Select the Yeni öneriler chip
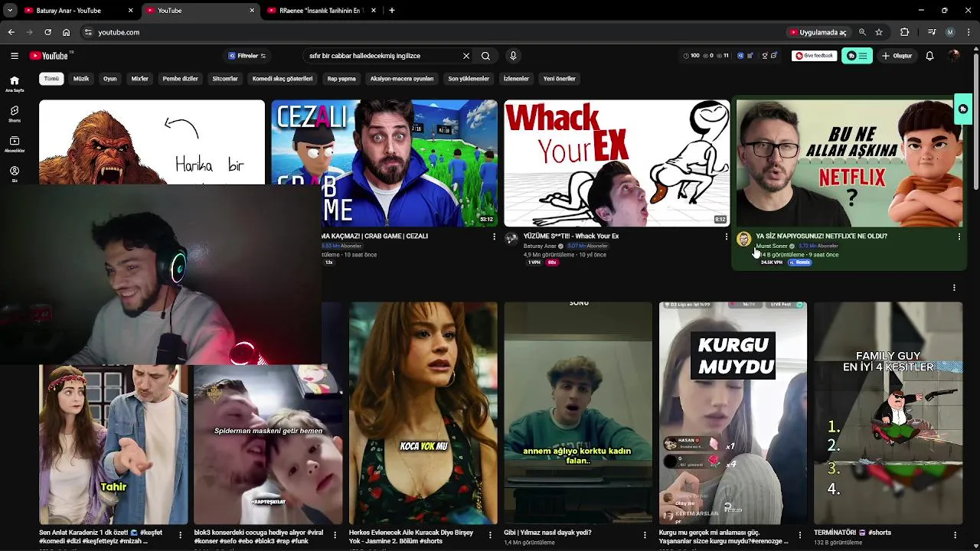This screenshot has width=980, height=551. click(560, 79)
